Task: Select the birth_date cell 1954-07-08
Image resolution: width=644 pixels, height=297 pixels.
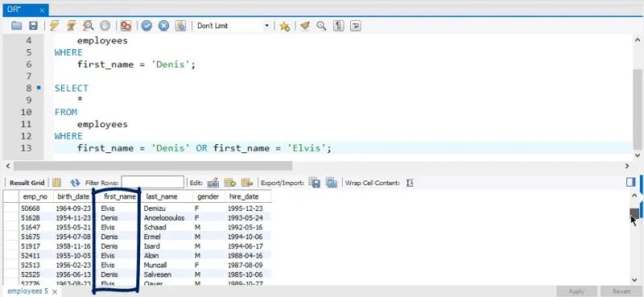Action: point(73,237)
